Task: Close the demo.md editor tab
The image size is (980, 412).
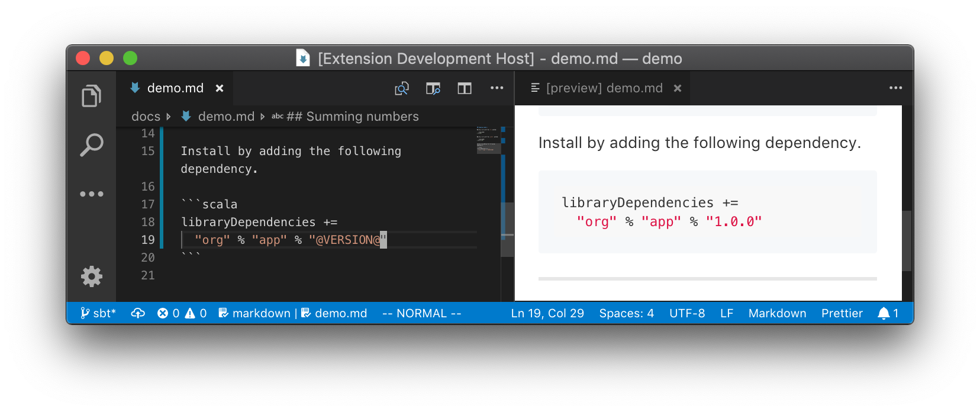Action: pyautogui.click(x=220, y=88)
